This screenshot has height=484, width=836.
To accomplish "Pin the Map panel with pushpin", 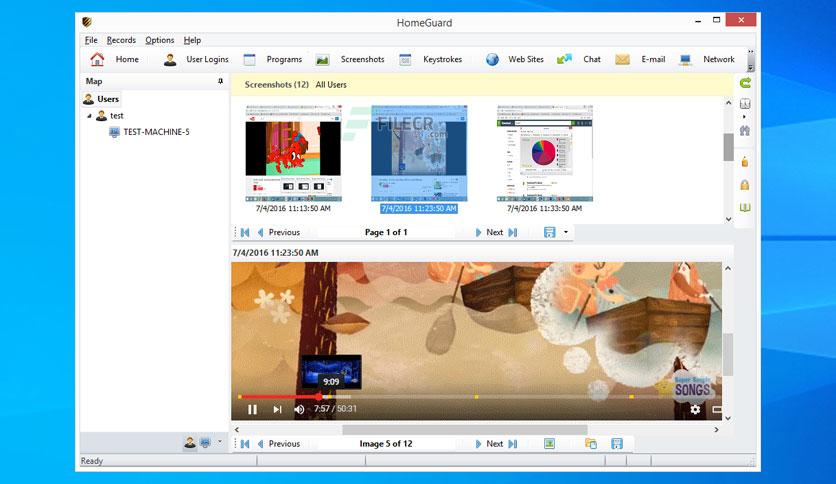I will (x=220, y=81).
